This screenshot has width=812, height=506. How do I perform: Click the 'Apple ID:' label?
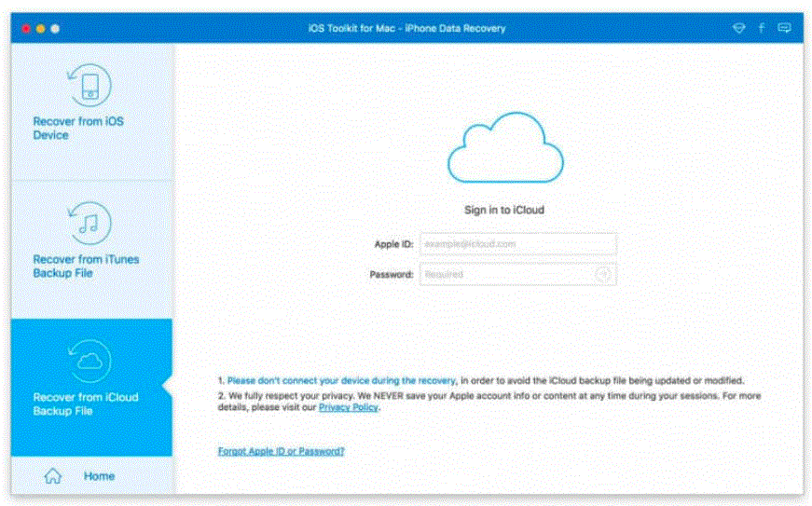point(393,244)
